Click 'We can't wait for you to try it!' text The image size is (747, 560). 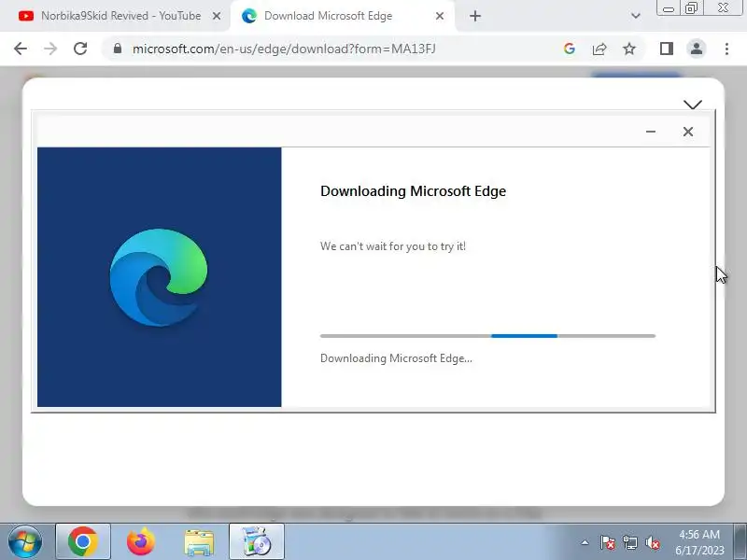tap(393, 246)
